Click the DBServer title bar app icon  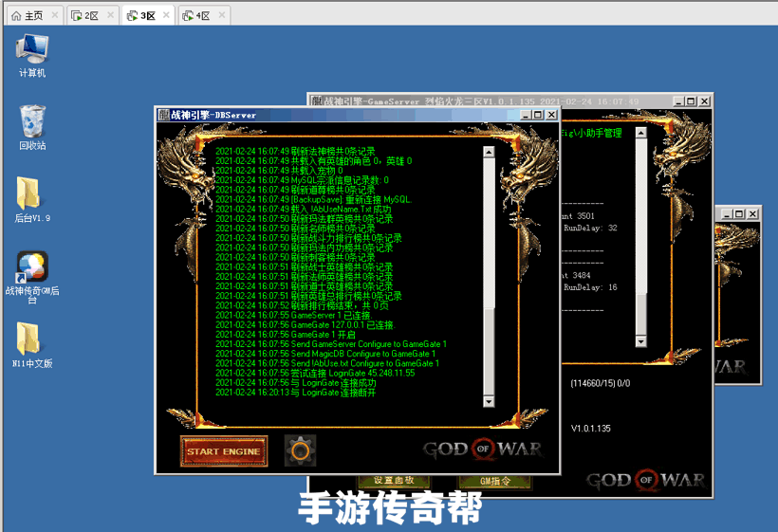(164, 115)
